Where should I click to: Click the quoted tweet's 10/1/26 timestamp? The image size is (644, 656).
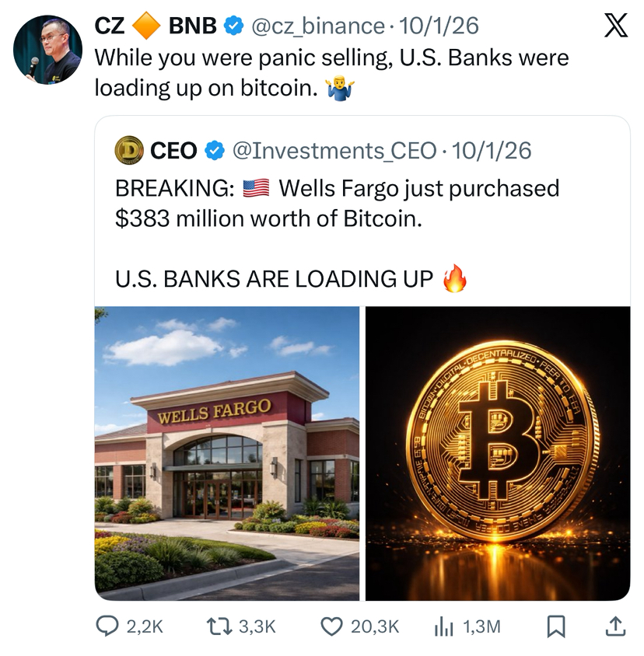click(491, 150)
